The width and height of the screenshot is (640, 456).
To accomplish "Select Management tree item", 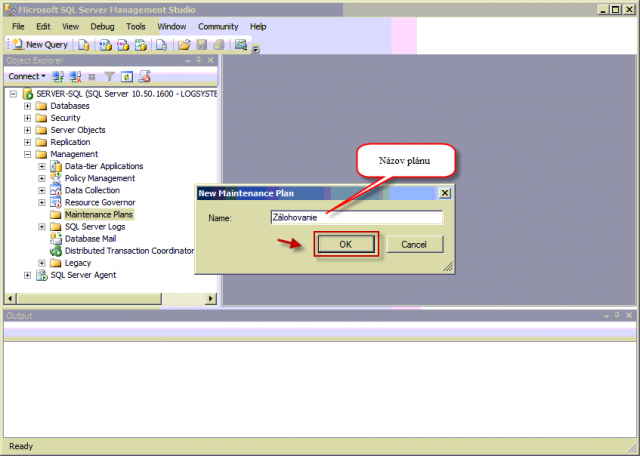I will pyautogui.click(x=74, y=154).
